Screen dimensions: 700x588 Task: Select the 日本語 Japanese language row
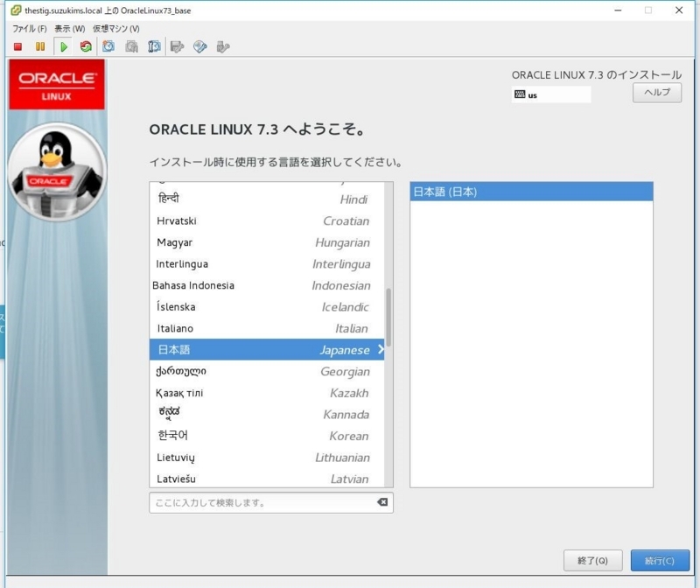(x=267, y=350)
